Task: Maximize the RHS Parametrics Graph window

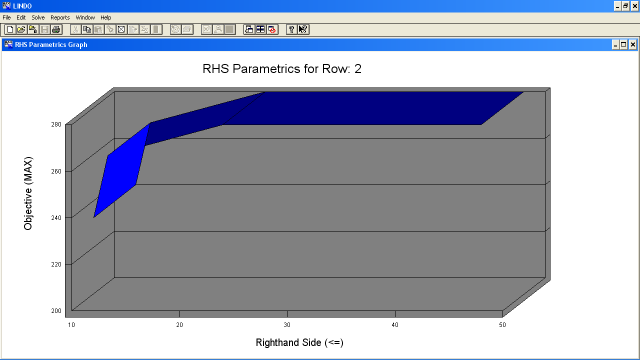Action: [x=624, y=44]
